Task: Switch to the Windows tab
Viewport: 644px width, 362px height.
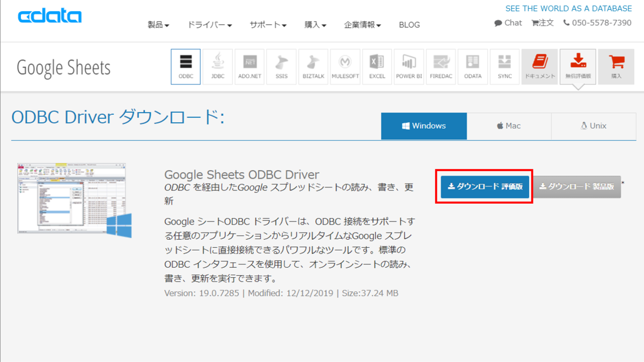Action: point(424,126)
